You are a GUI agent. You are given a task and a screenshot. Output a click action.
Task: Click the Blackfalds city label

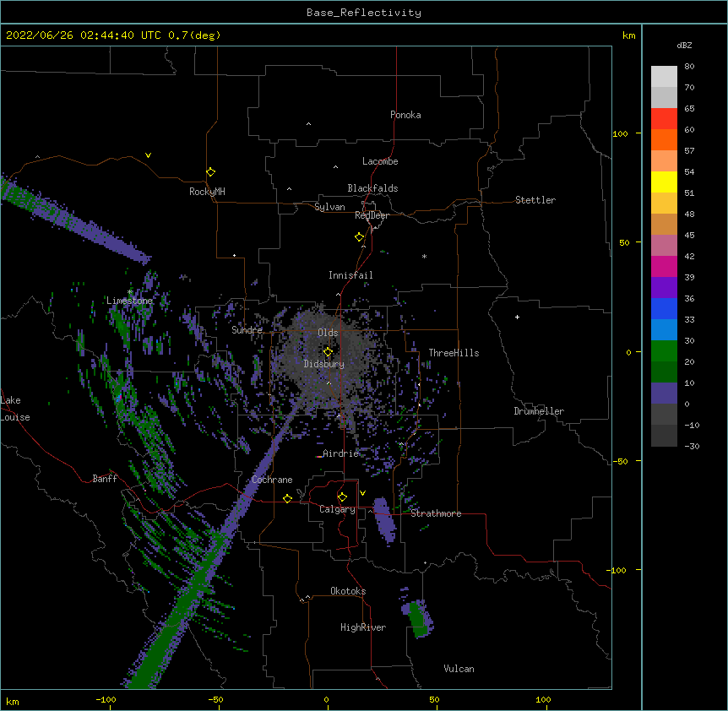372,188
